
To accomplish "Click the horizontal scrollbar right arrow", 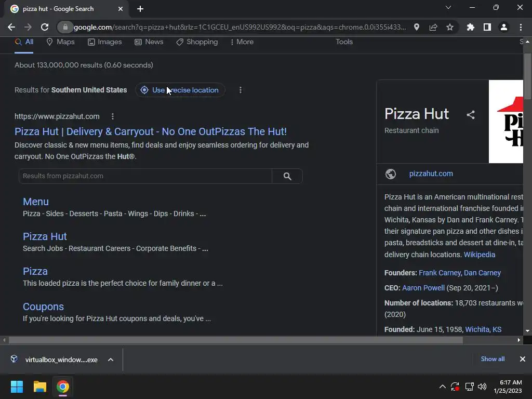I will pos(519,340).
